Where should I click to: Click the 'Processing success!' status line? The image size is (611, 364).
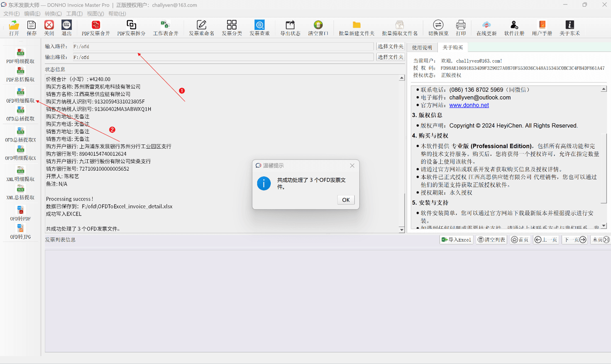coord(69,199)
